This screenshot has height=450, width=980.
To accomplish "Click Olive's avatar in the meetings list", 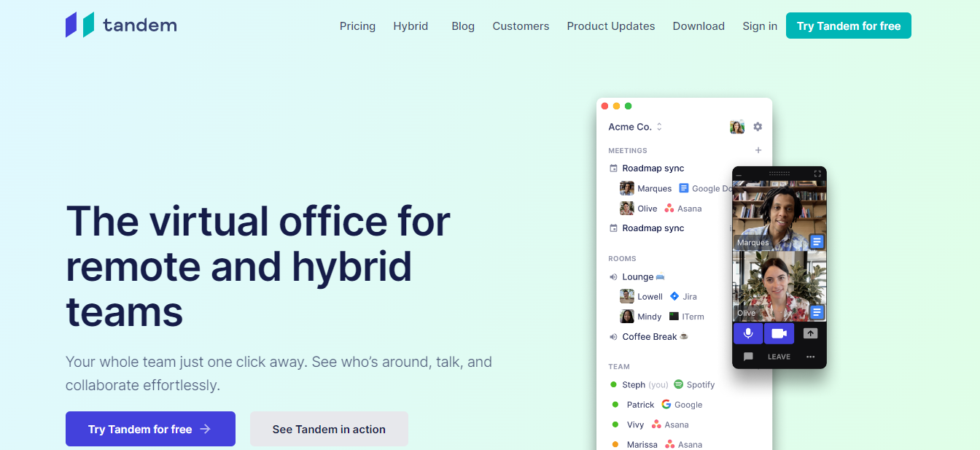I will pyautogui.click(x=627, y=209).
